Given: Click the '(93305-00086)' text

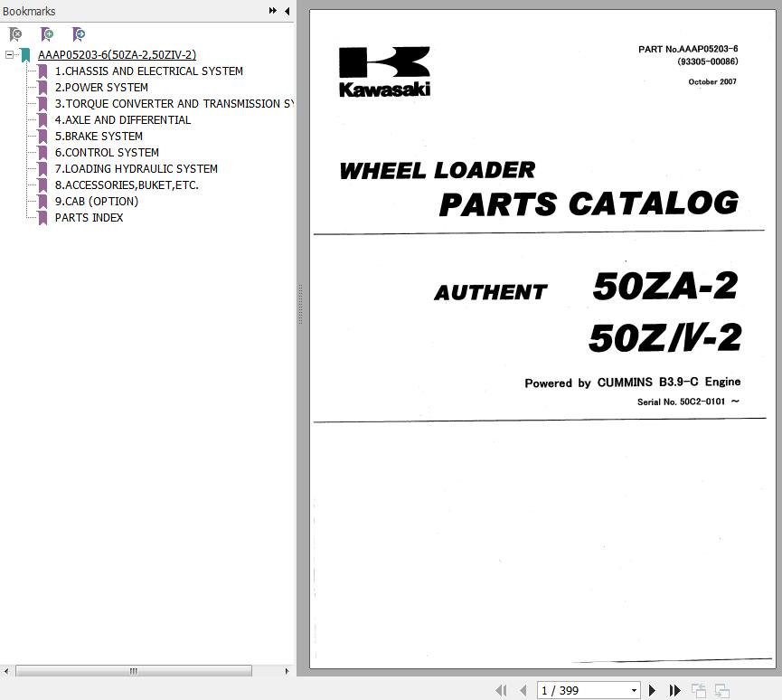Looking at the screenshot, I should 707,61.
